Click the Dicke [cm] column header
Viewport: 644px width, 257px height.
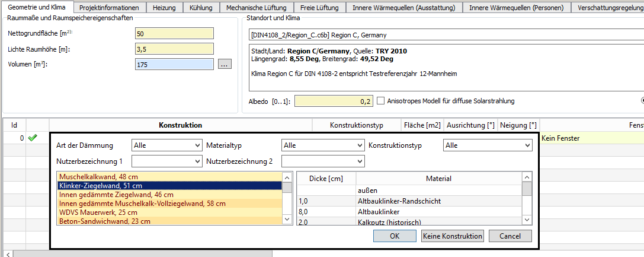[x=326, y=179]
